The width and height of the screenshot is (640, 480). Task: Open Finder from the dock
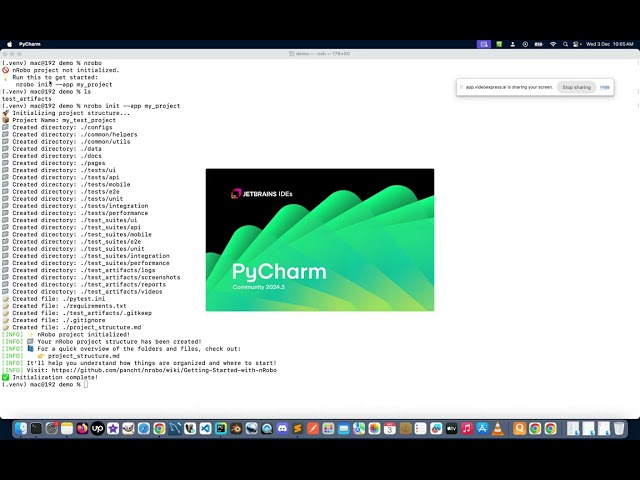[21, 429]
